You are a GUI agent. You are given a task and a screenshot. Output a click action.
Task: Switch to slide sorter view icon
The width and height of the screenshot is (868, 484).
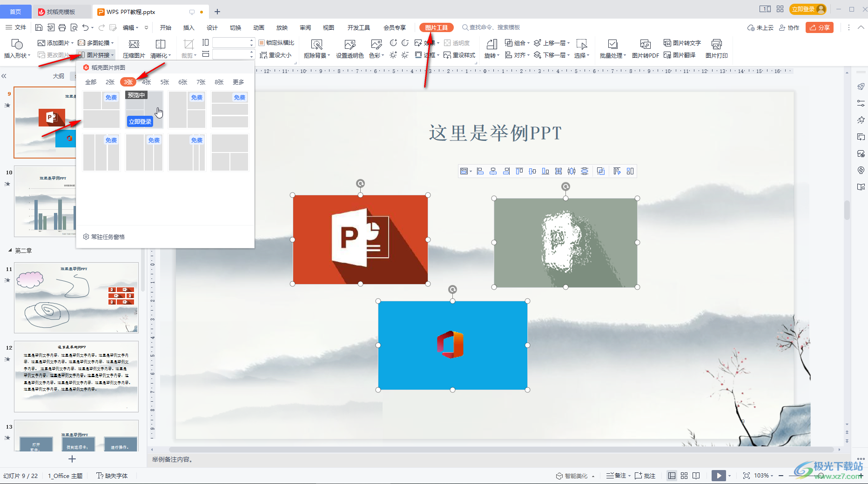click(x=684, y=476)
